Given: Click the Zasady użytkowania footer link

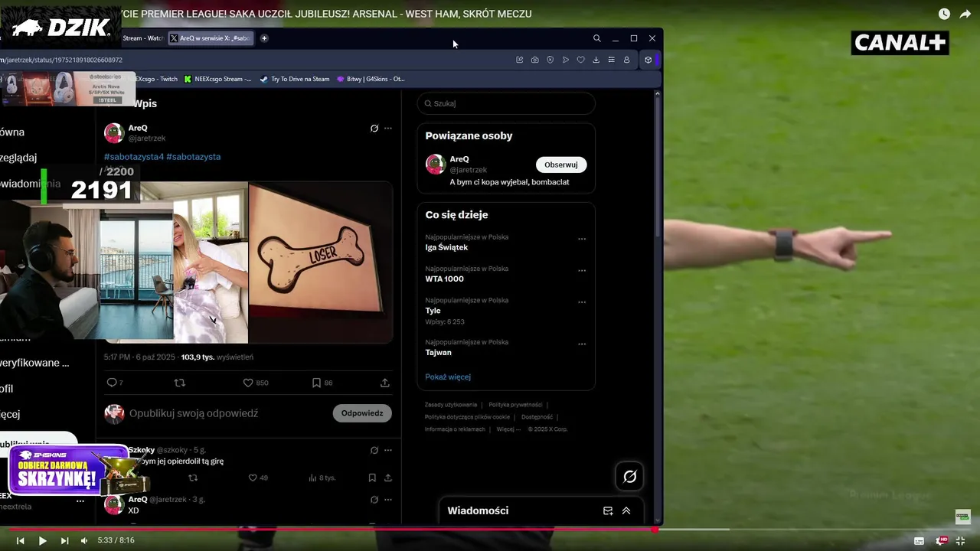Looking at the screenshot, I should coord(451,405).
